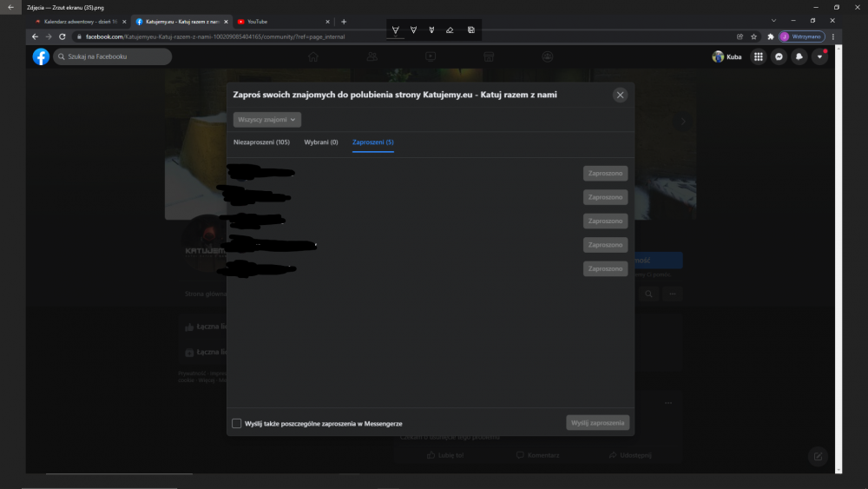
Task: Reload the page with refresh icon
Action: point(62,36)
